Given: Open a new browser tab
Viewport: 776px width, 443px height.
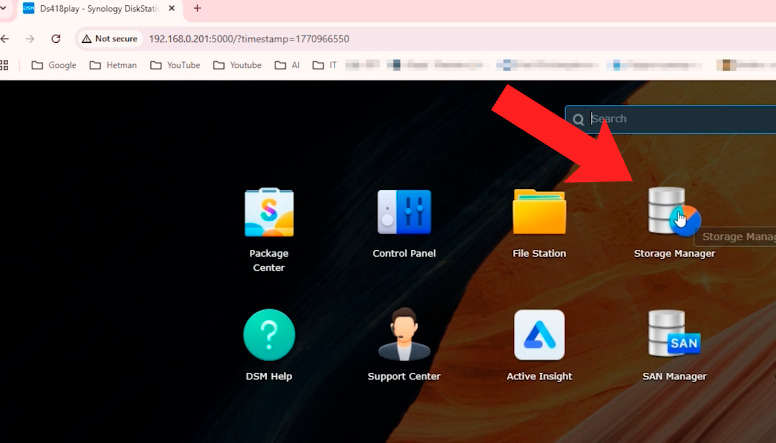Looking at the screenshot, I should (x=197, y=8).
